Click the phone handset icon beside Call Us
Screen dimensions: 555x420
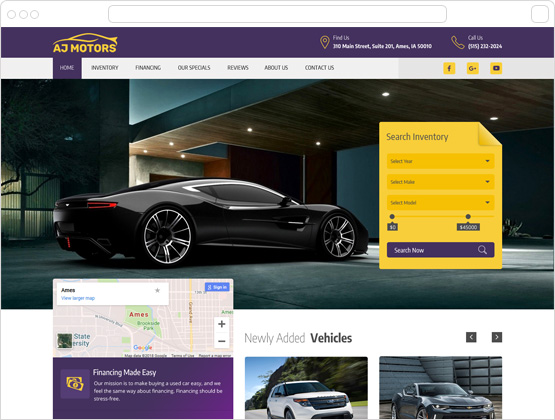coord(458,42)
